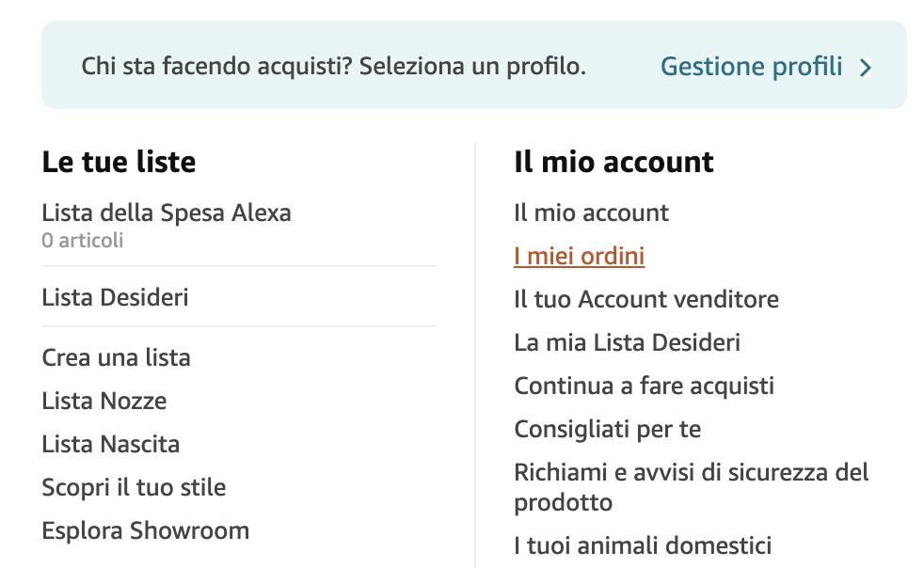The image size is (924, 568).
Task: Open the Gestione profili link
Action: (x=751, y=67)
